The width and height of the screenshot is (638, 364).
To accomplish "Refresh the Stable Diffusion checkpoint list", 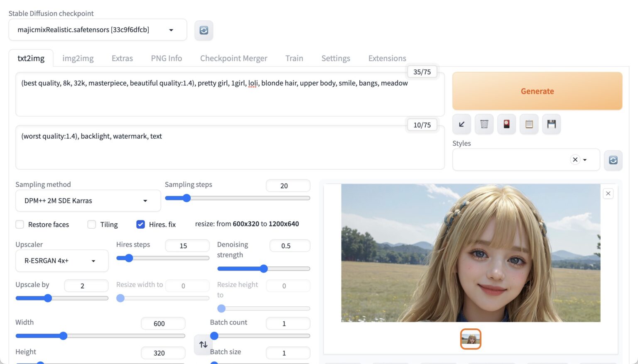I will (204, 30).
